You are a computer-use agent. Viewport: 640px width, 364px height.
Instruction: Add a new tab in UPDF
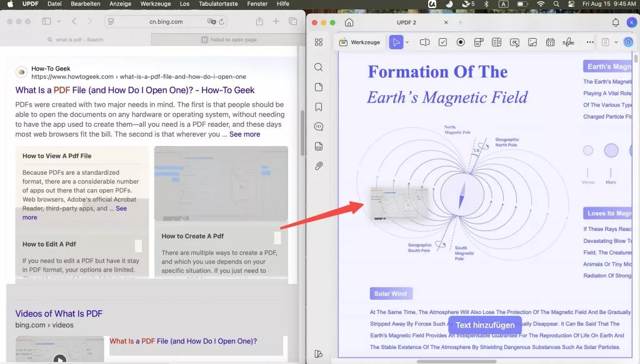click(x=460, y=22)
